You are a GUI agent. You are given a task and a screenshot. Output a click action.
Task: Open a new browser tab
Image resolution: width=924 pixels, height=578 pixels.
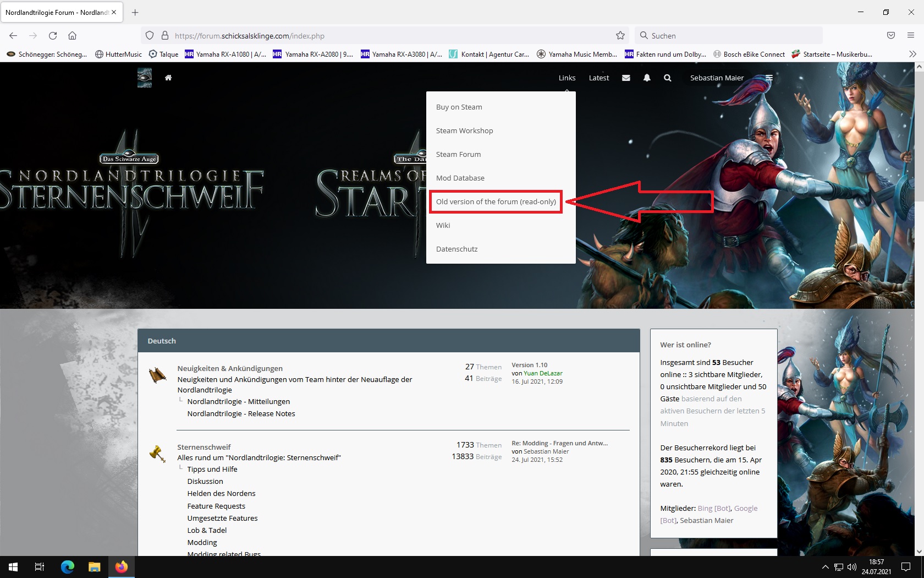pos(135,12)
